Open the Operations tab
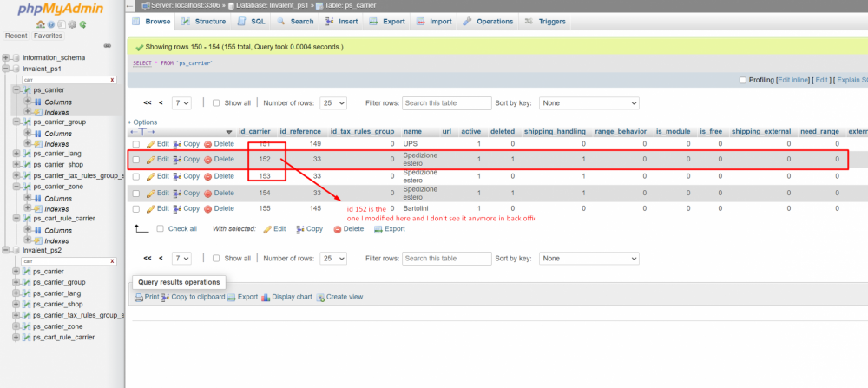Screen dimensions: 868x388 tap(488, 22)
